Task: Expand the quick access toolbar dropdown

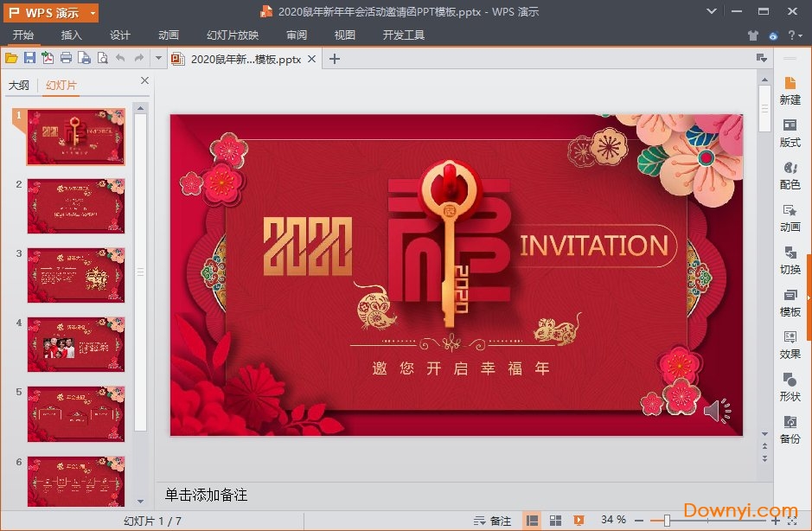Action: click(x=159, y=57)
